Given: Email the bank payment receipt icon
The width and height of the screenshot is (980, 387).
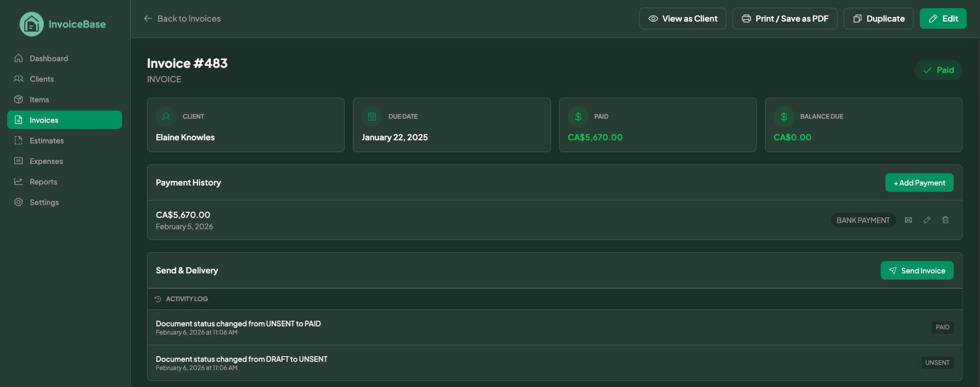Looking at the screenshot, I should (x=908, y=220).
